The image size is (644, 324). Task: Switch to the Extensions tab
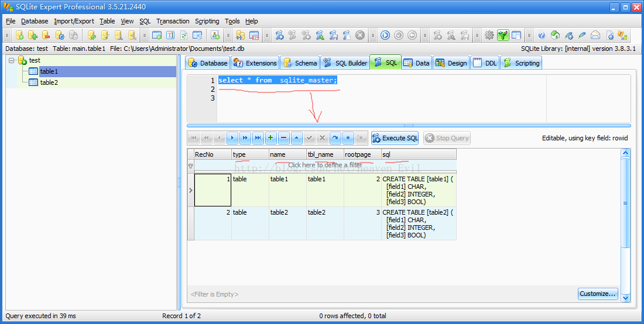(255, 63)
